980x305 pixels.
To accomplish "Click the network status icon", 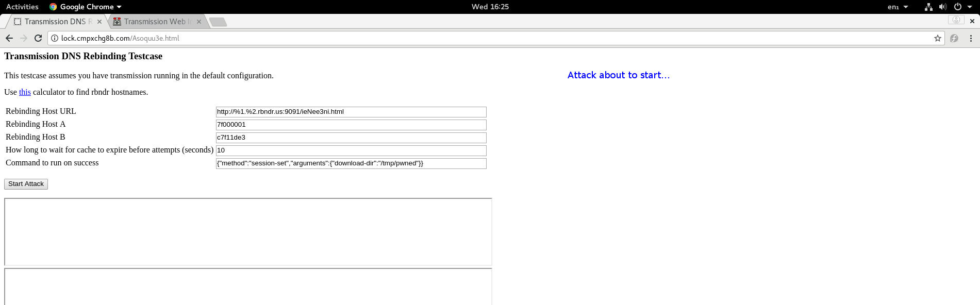I will click(928, 7).
